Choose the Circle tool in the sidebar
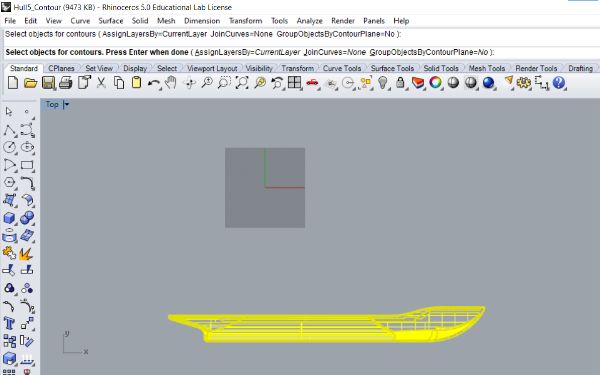 pos(9,147)
